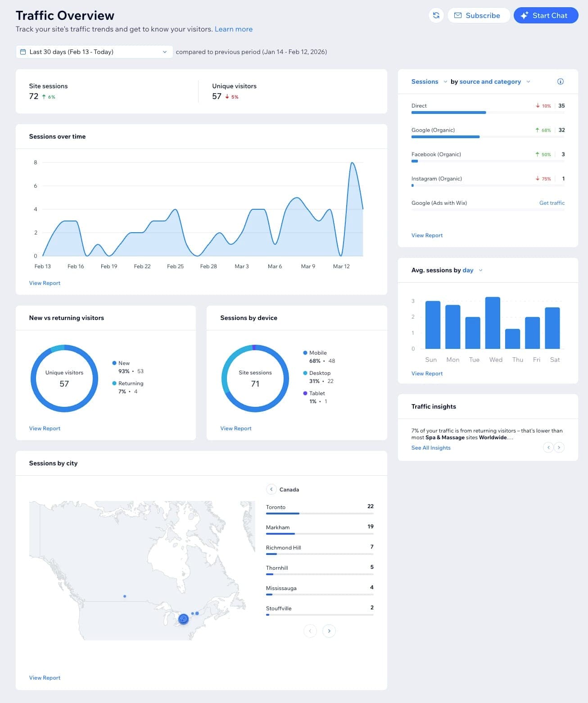Image resolution: width=588 pixels, height=703 pixels.
Task: Go to the next page of cities
Action: coord(329,631)
